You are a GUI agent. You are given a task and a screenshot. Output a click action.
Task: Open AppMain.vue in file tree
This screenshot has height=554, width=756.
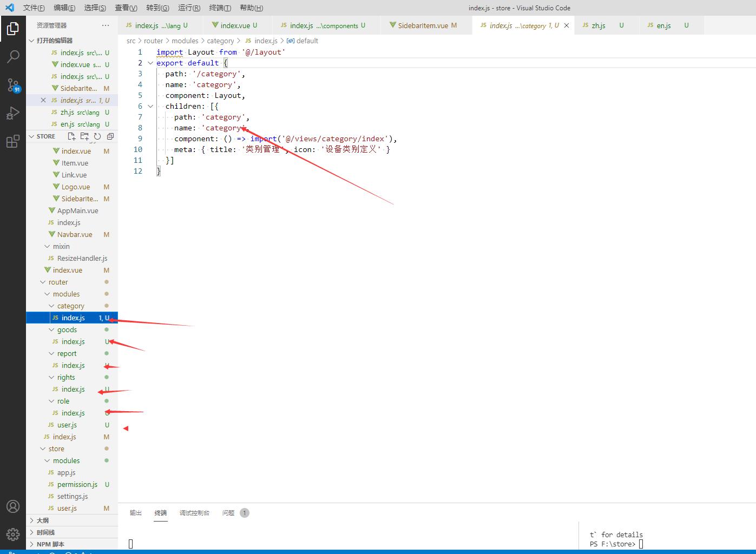tap(72, 210)
